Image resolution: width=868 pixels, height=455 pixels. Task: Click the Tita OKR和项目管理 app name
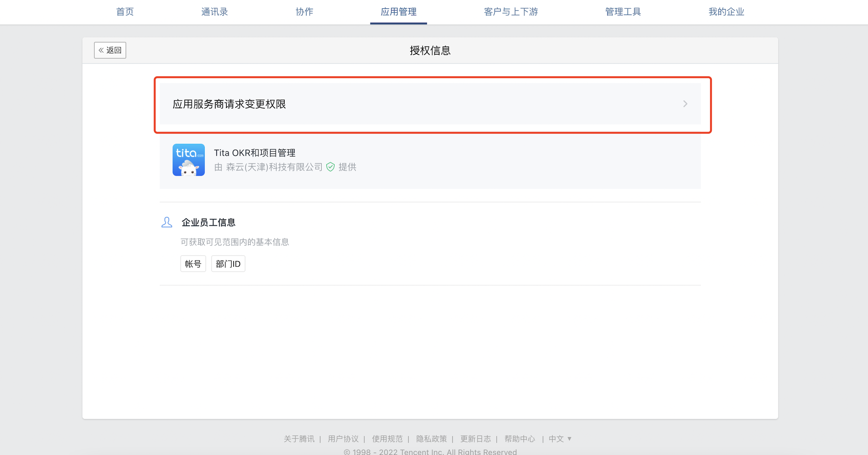255,153
